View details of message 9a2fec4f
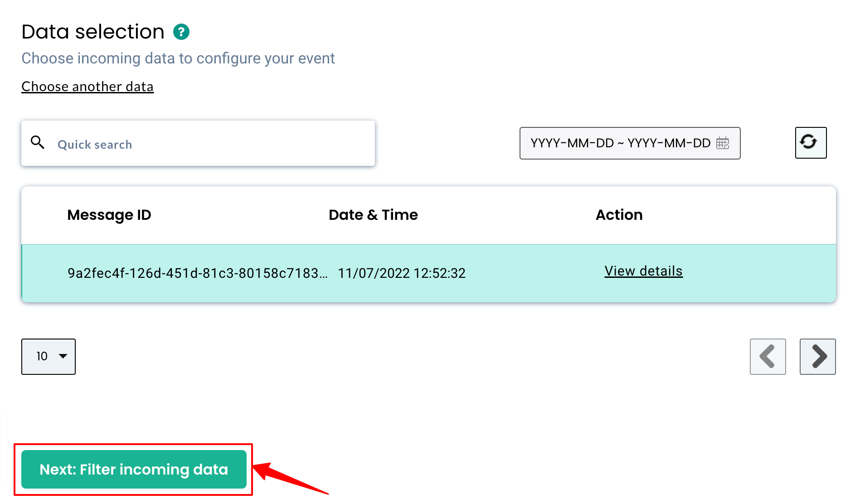 [x=643, y=271]
